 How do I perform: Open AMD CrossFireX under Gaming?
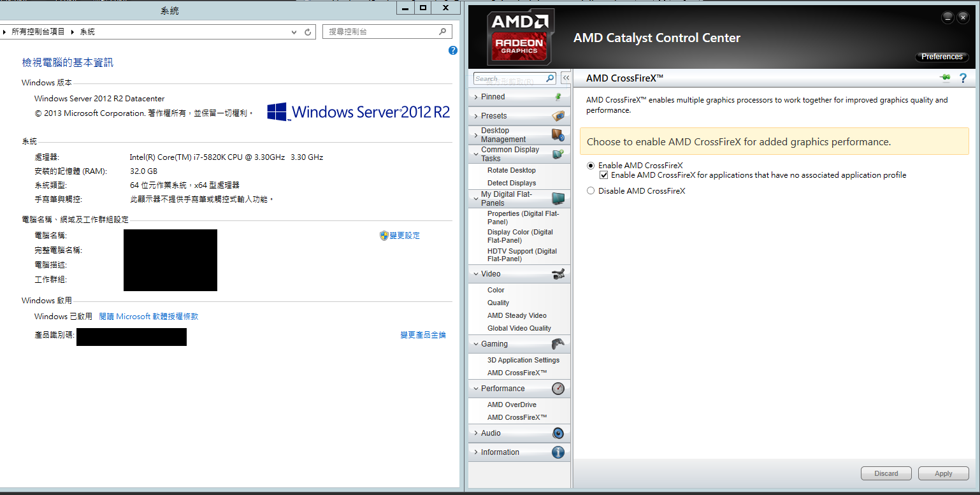coord(517,373)
